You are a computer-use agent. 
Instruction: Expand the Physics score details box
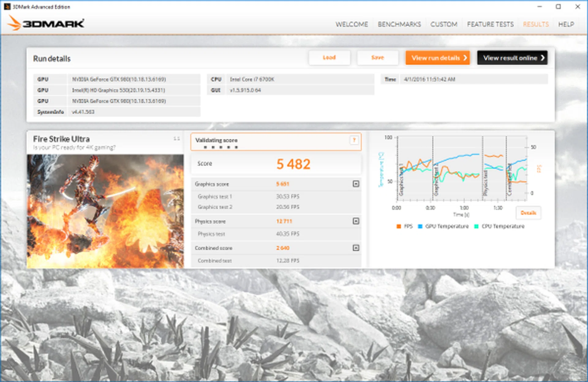coord(356,221)
